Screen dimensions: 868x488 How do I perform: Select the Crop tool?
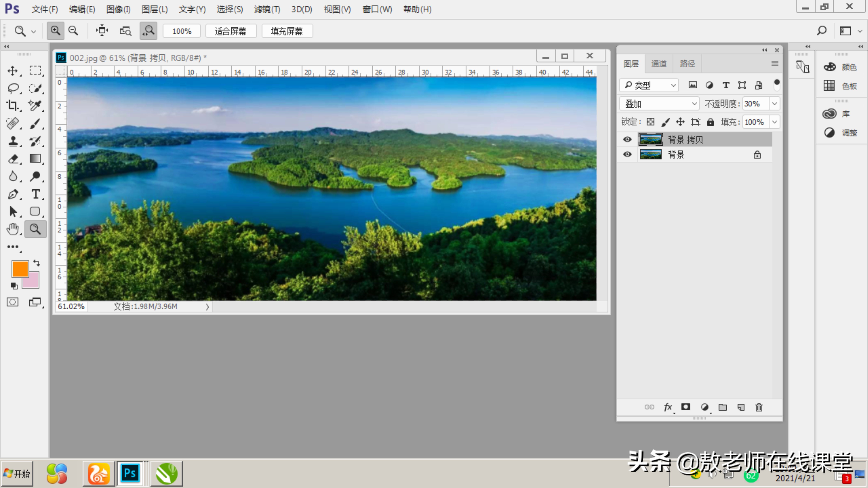click(x=13, y=106)
